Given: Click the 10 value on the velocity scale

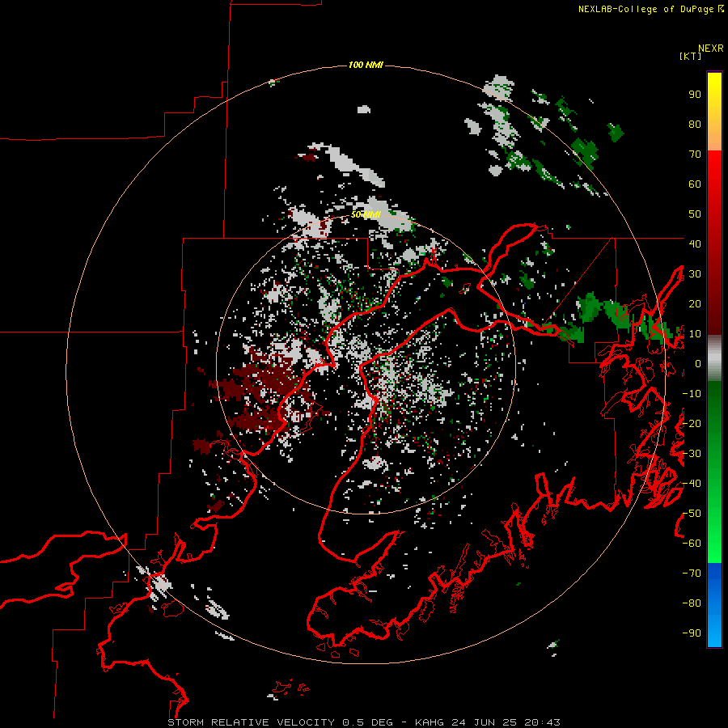Looking at the screenshot, I should tap(695, 334).
